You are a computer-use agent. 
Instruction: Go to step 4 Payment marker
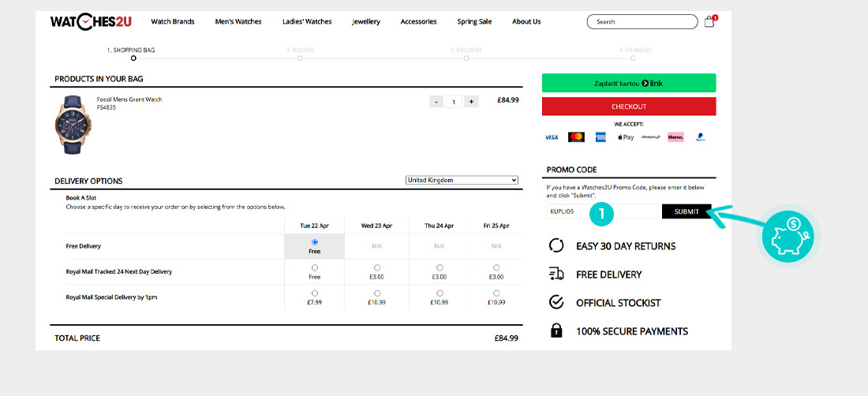click(x=633, y=58)
